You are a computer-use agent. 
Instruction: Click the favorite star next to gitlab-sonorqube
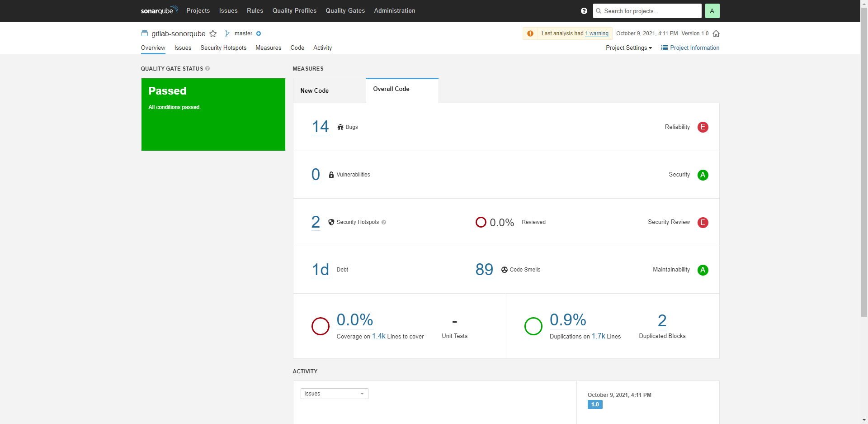(x=213, y=34)
